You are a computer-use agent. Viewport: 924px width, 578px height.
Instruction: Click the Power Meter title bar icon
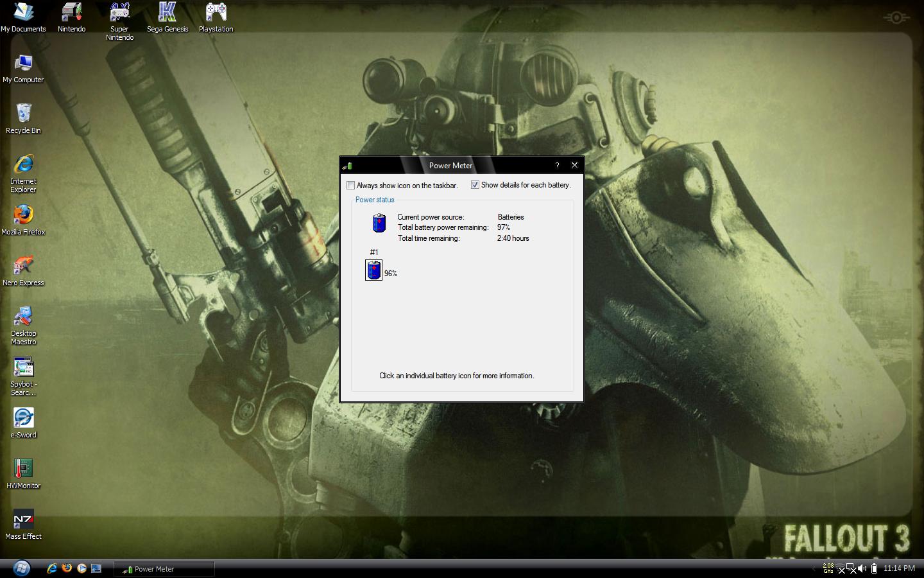click(347, 166)
